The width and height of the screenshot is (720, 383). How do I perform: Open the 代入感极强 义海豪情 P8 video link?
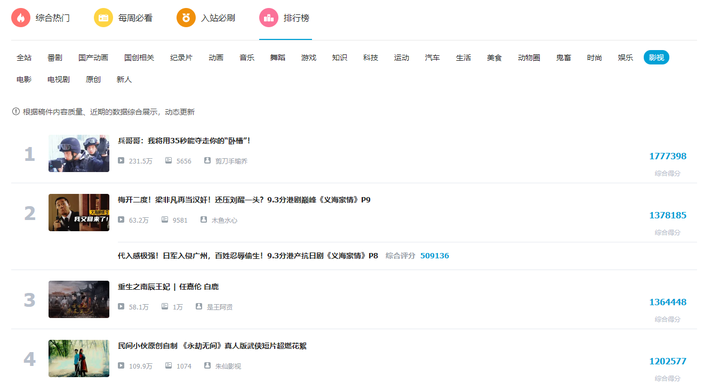pyautogui.click(x=248, y=255)
